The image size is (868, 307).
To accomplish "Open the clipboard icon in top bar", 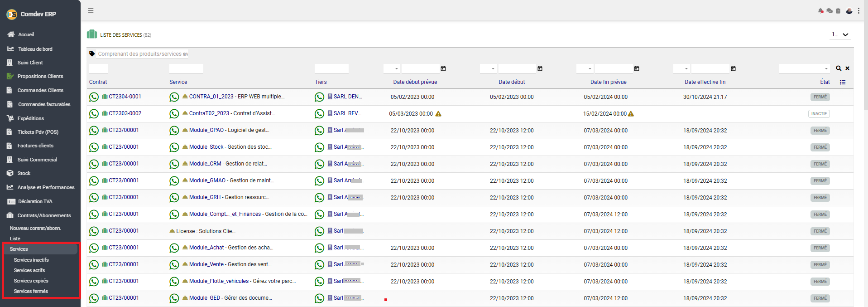I will tap(838, 11).
